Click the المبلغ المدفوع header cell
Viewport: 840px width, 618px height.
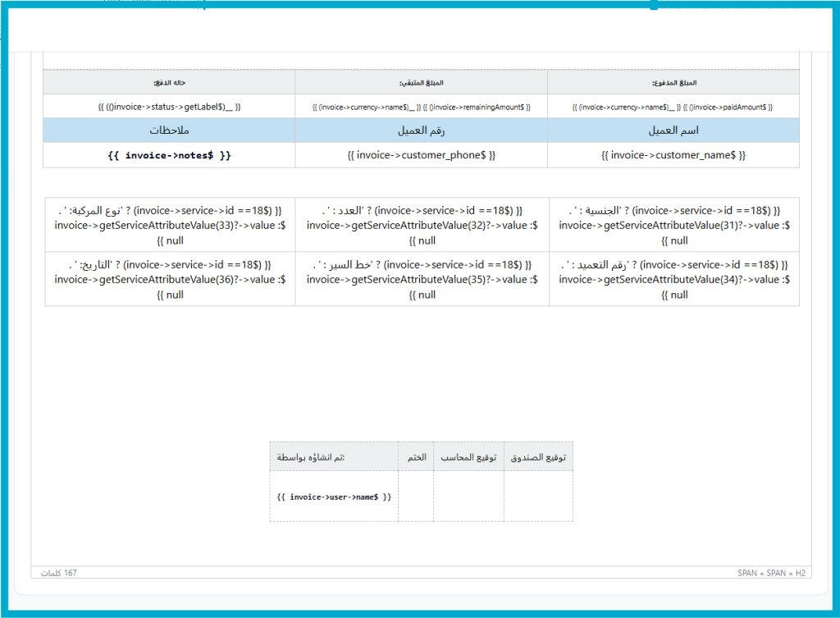[x=673, y=83]
